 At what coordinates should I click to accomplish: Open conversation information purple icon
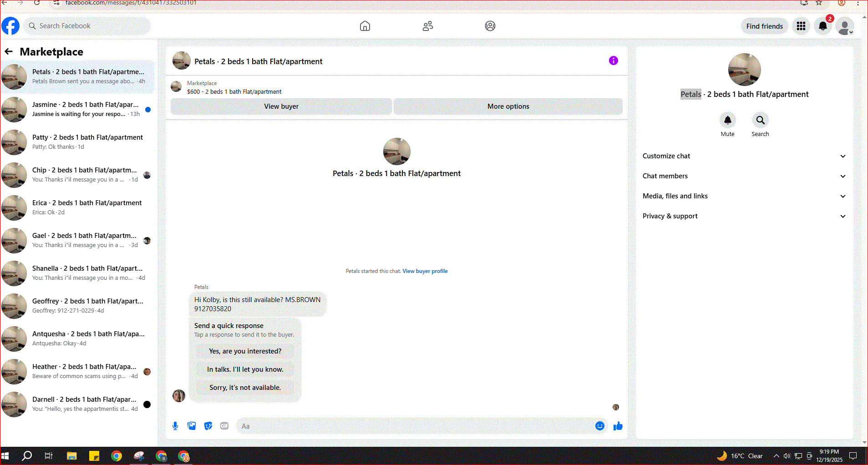tap(614, 61)
